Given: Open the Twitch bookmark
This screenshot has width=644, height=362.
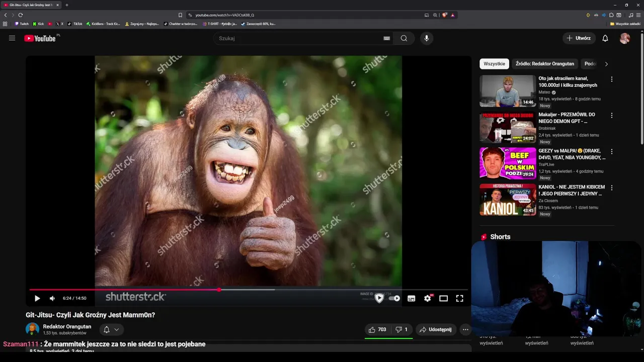Looking at the screenshot, I should point(22,24).
